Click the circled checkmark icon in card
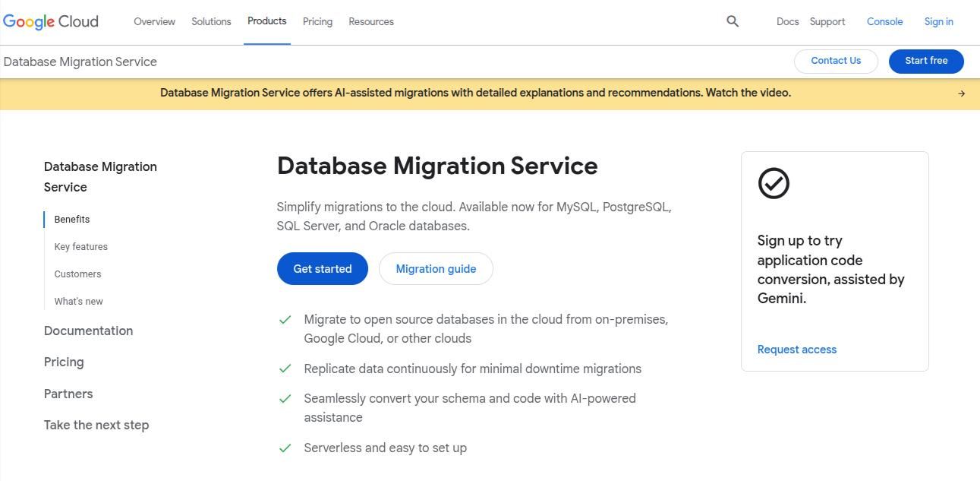The image size is (980, 481). point(774,183)
